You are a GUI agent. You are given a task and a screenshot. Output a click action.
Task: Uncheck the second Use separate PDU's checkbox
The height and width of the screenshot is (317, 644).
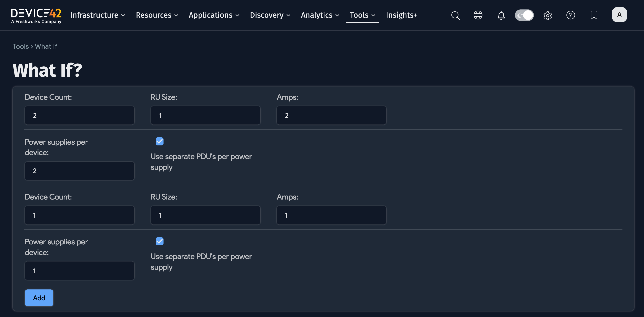(x=159, y=241)
